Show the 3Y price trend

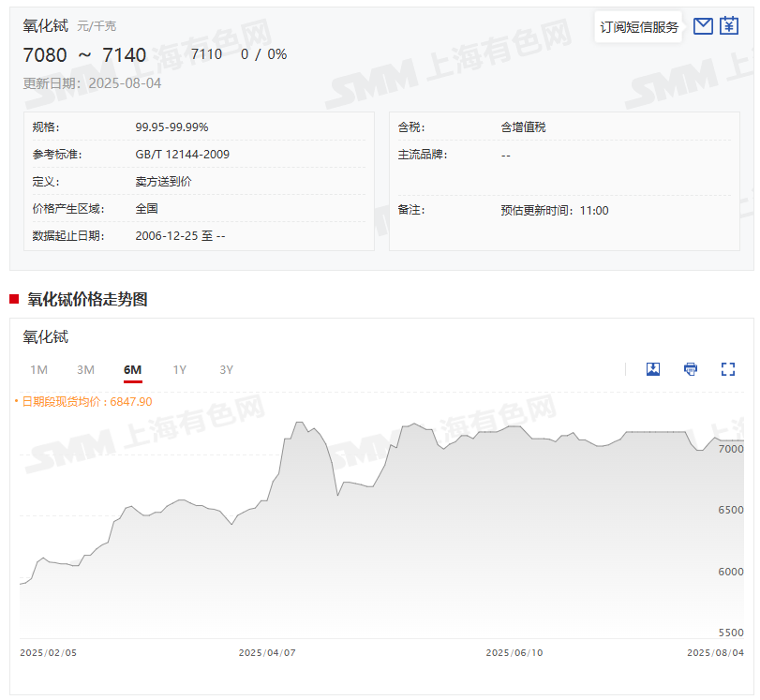226,370
